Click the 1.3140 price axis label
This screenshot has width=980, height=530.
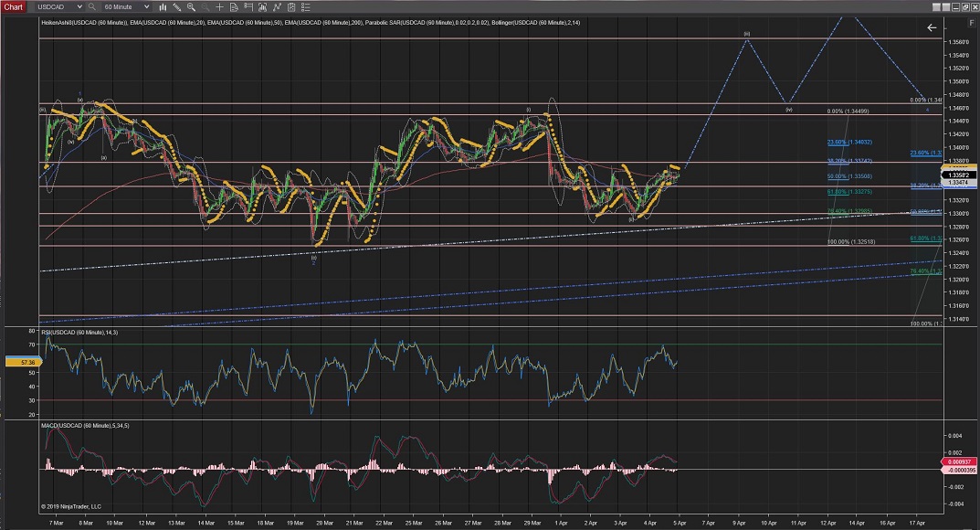point(959,320)
